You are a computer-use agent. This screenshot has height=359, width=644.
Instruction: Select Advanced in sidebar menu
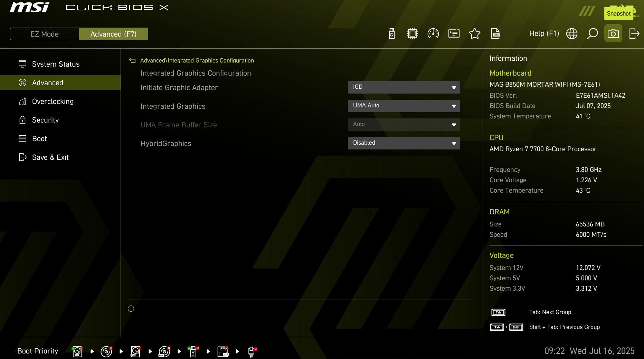pyautogui.click(x=60, y=83)
